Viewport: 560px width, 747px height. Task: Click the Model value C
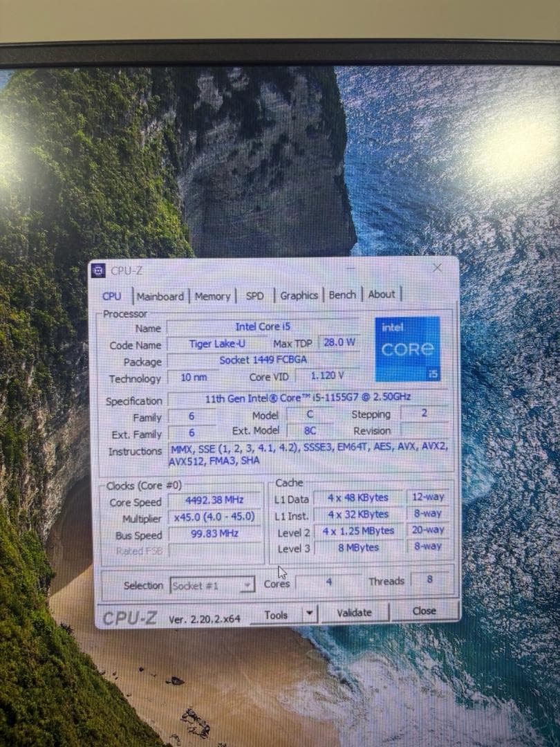(310, 414)
